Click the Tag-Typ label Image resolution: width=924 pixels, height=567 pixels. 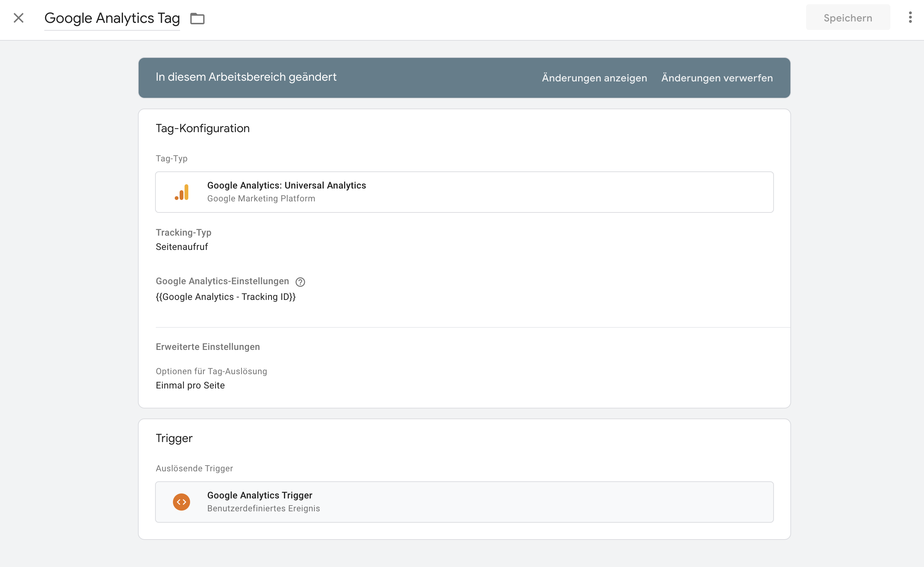click(172, 159)
